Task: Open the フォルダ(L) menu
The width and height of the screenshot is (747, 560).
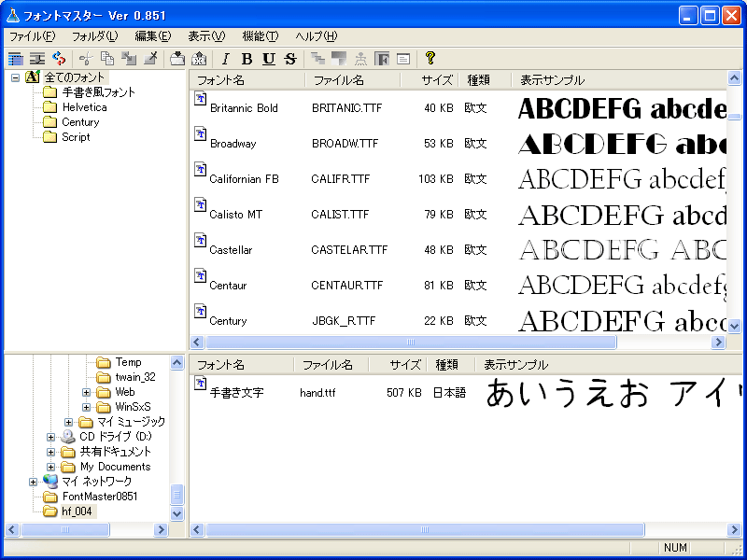Action: click(x=94, y=36)
